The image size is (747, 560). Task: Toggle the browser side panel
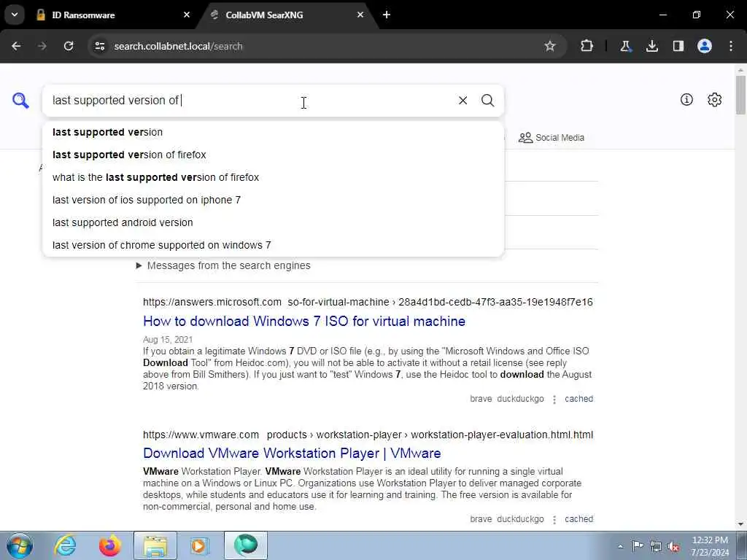678,46
